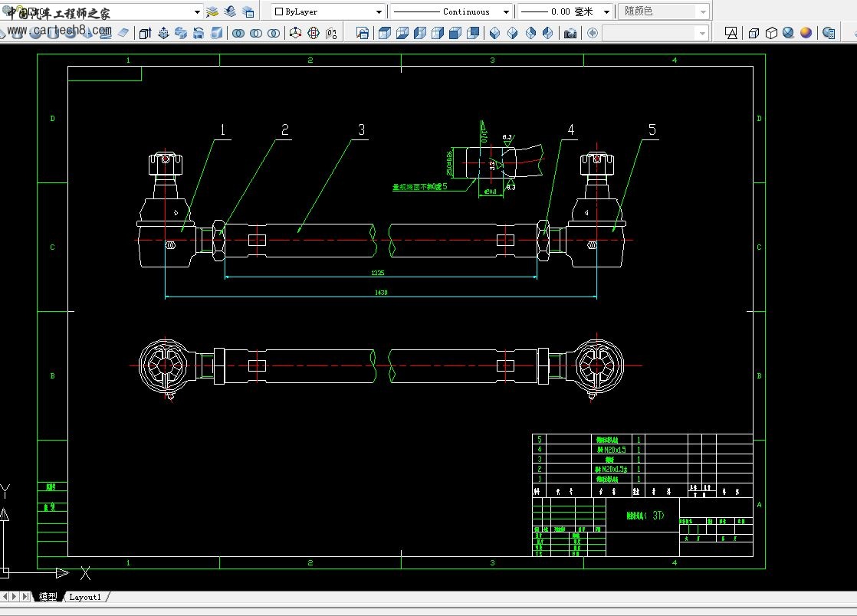Click the 3D orbit globe icon
Screen dimensions: 857x616
point(314,33)
